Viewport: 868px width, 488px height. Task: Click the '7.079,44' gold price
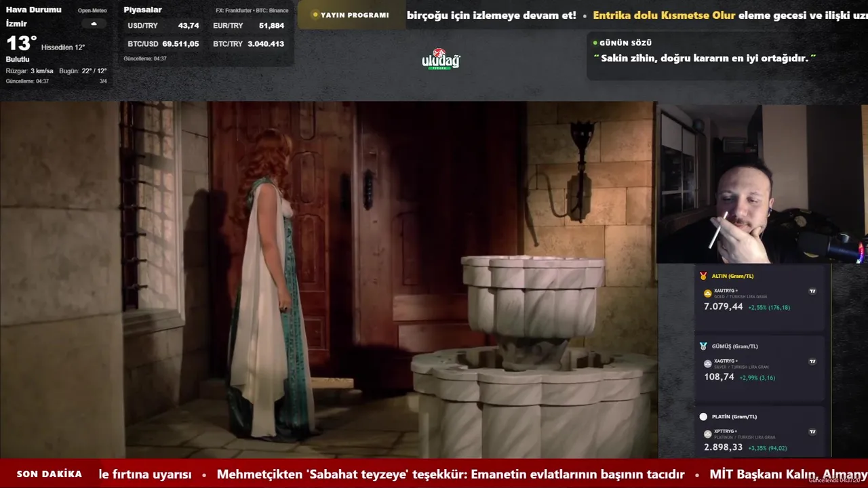(x=723, y=307)
